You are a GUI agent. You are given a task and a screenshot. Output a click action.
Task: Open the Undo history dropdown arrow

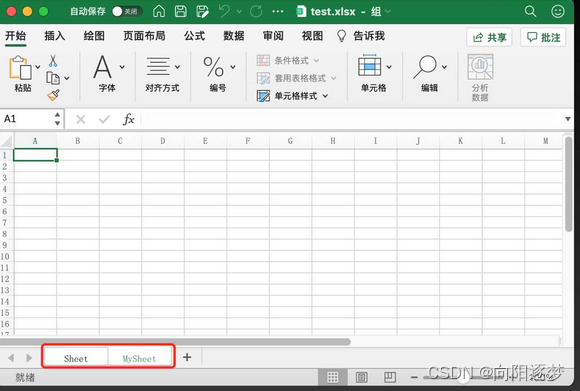pos(239,12)
